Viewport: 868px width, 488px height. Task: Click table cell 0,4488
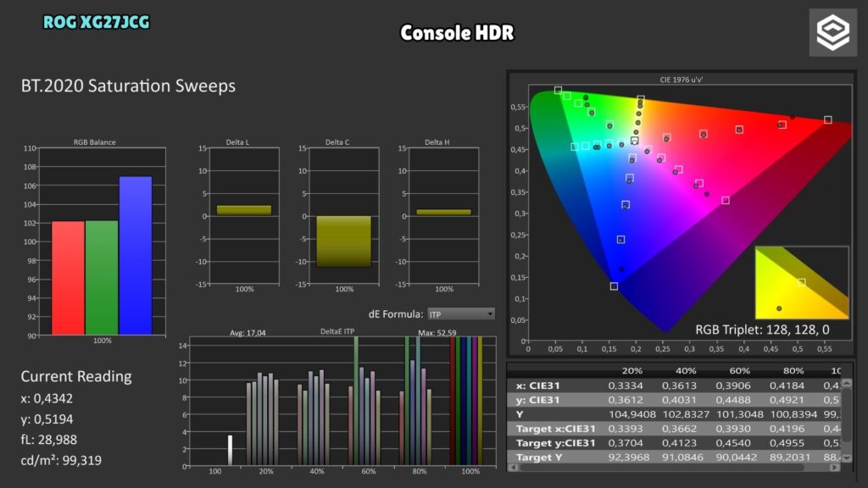(733, 400)
